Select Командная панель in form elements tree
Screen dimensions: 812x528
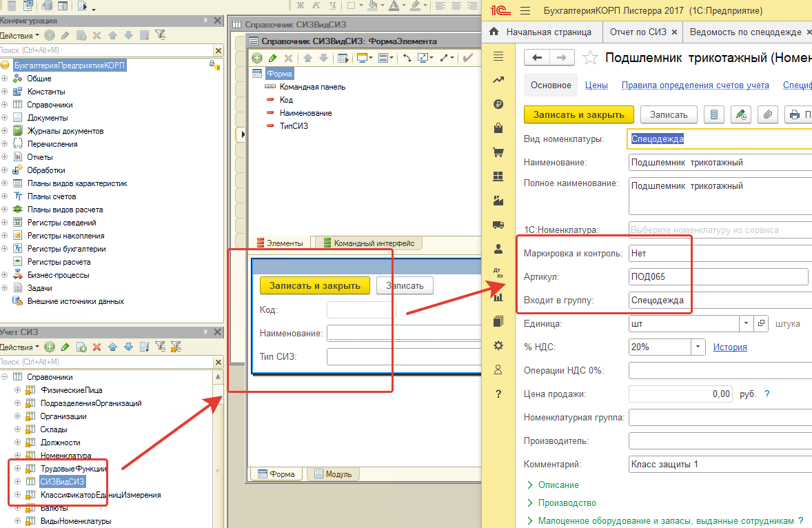click(x=312, y=87)
